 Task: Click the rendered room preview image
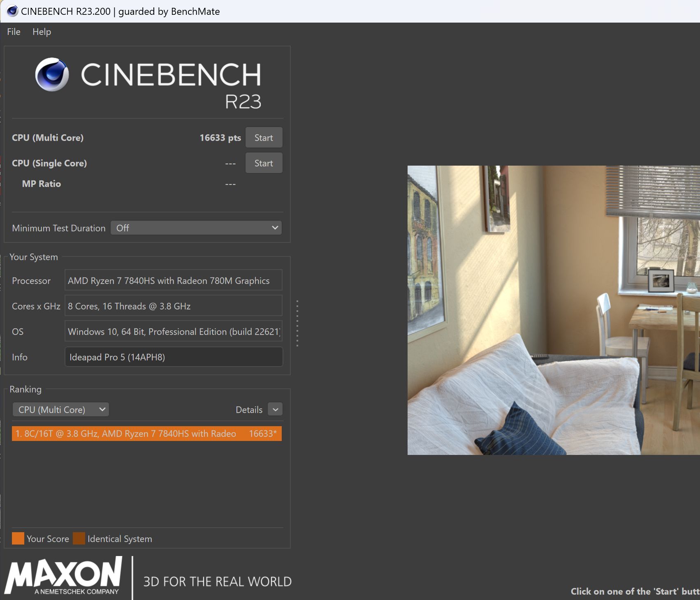pyautogui.click(x=554, y=310)
